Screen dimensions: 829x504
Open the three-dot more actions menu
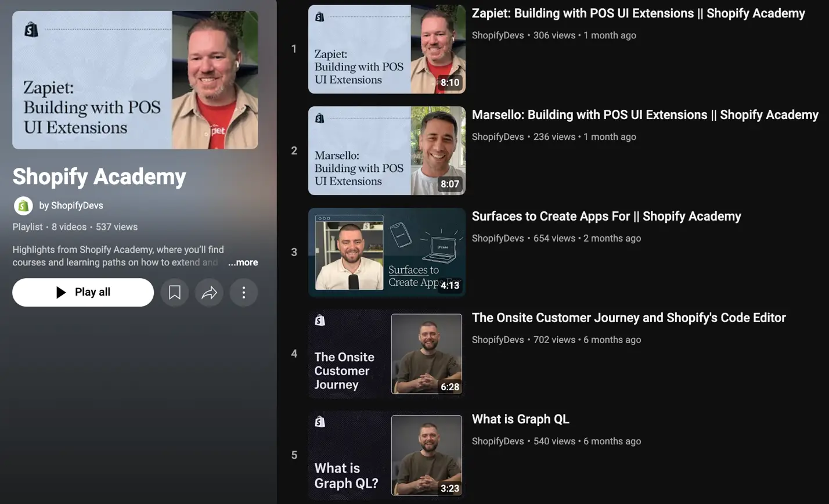(244, 293)
